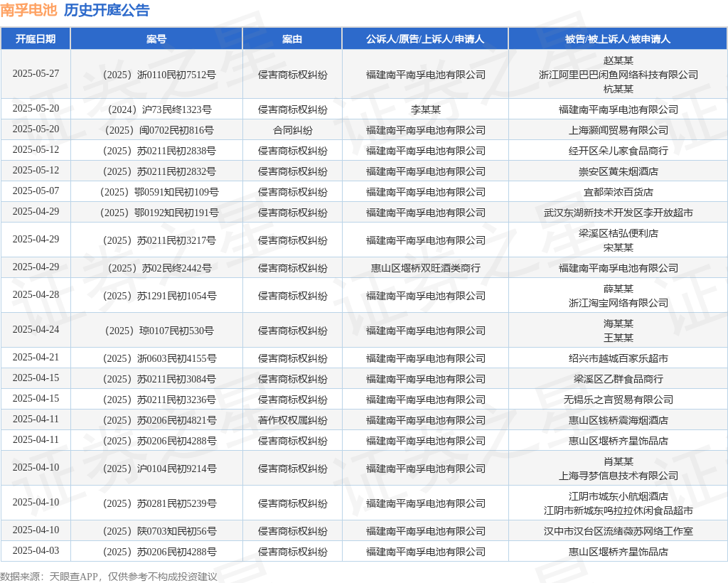Select date cell 2025-04-28
Screen dimensions: 728x583
pyautogui.click(x=36, y=295)
